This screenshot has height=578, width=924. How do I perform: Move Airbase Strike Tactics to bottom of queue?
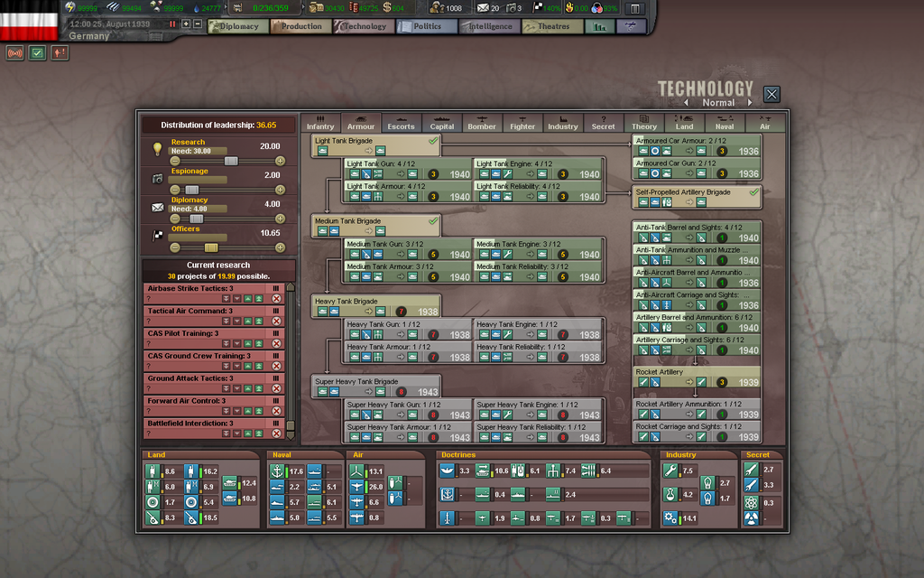tap(226, 299)
